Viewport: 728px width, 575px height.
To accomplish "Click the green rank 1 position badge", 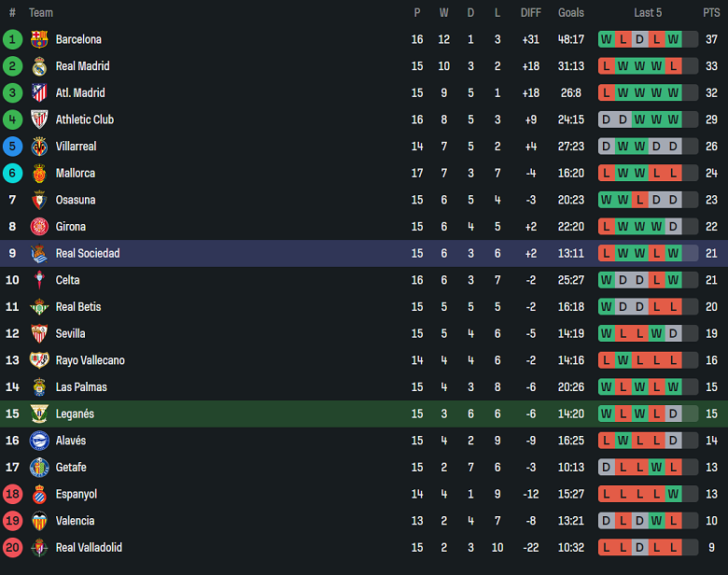I will tap(12, 39).
